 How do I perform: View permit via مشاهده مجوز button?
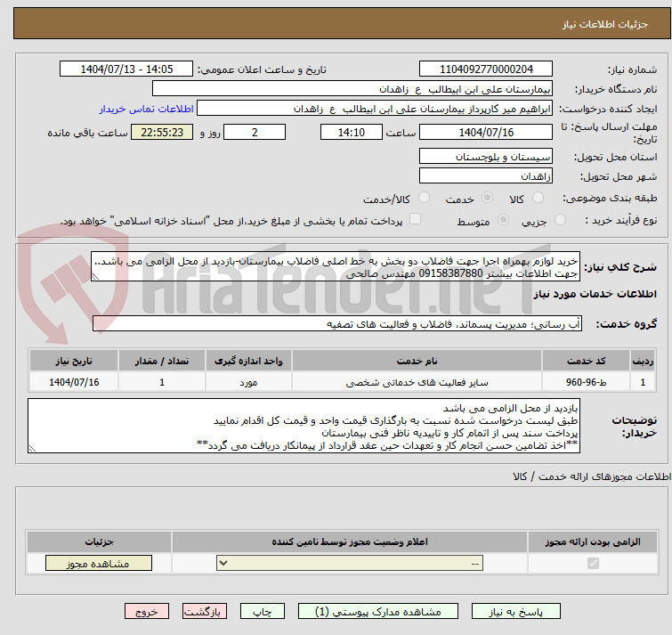(99, 564)
